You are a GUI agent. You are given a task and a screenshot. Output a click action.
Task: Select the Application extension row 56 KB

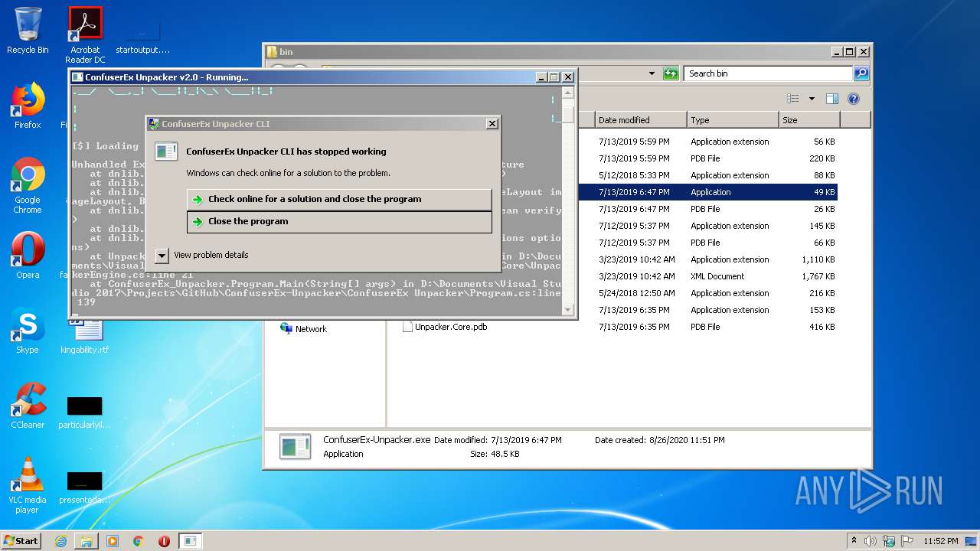(x=707, y=142)
